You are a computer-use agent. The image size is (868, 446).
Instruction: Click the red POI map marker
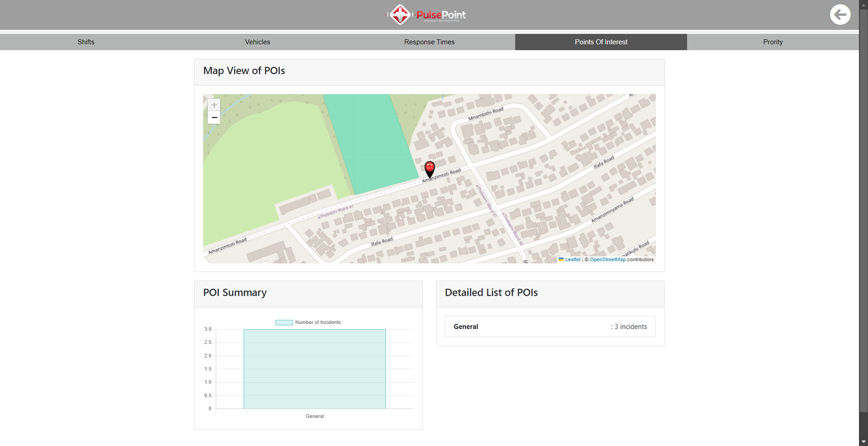(x=430, y=169)
